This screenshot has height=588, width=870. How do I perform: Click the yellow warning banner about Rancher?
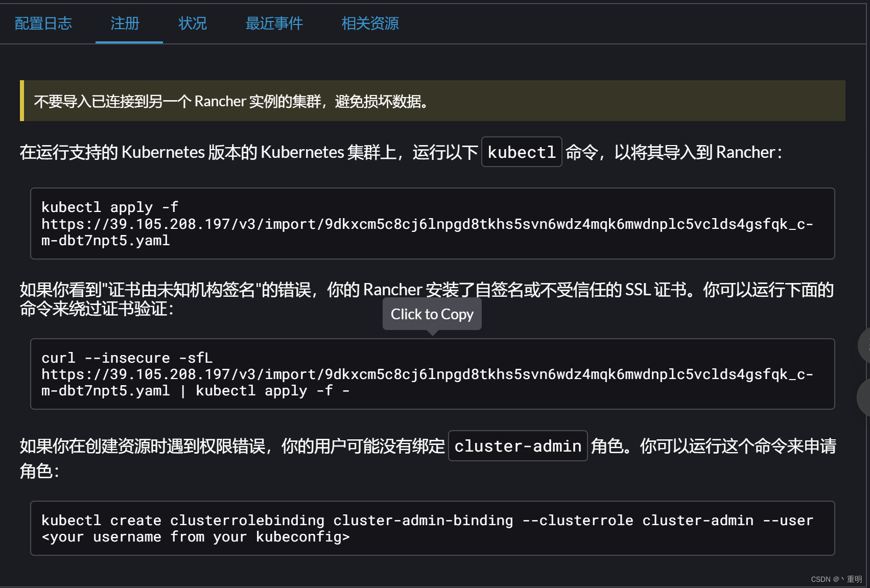click(x=432, y=101)
